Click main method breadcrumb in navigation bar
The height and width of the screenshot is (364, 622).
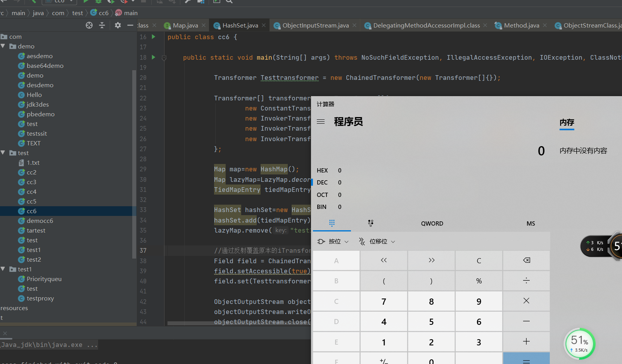(126, 13)
